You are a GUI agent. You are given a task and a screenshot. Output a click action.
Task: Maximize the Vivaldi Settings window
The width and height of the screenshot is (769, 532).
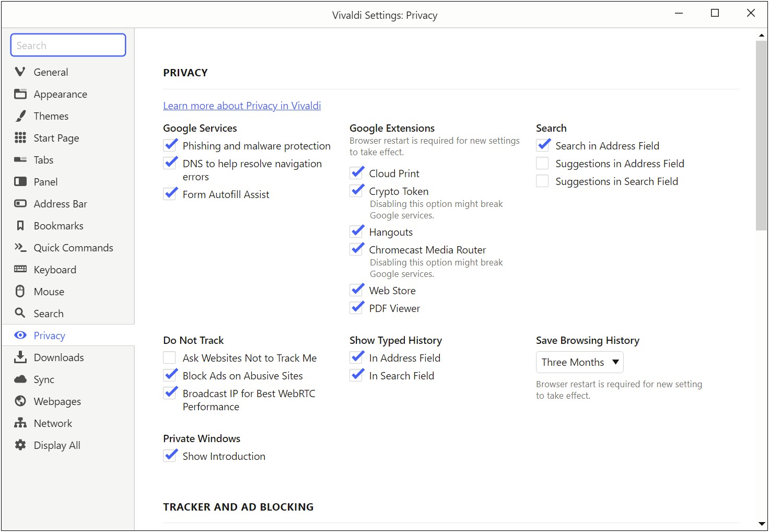(x=715, y=13)
